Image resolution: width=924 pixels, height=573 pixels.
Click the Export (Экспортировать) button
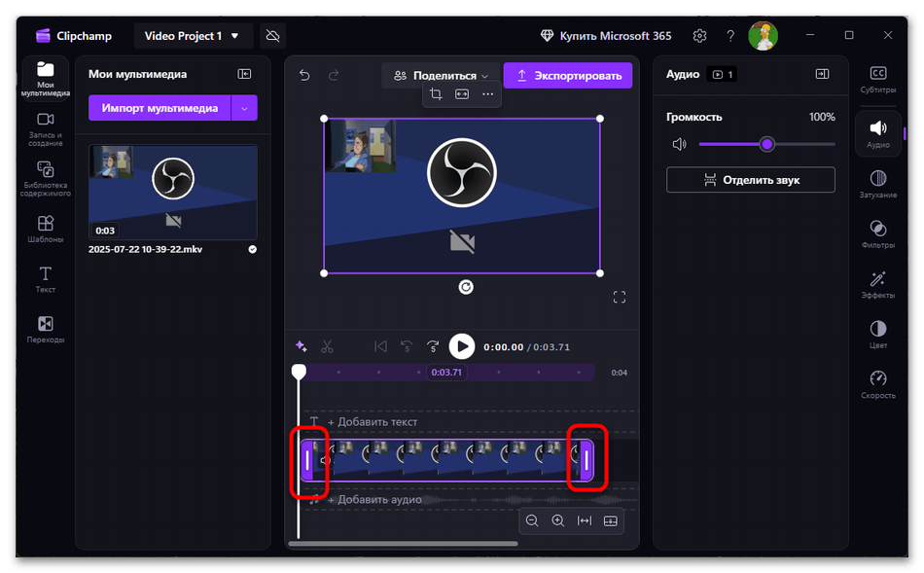[567, 76]
